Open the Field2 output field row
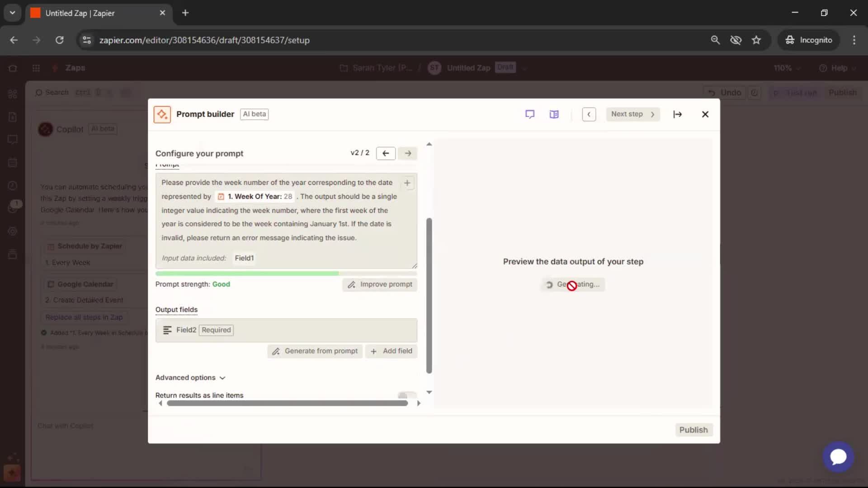Screen dimensions: 868x488 tap(286, 330)
